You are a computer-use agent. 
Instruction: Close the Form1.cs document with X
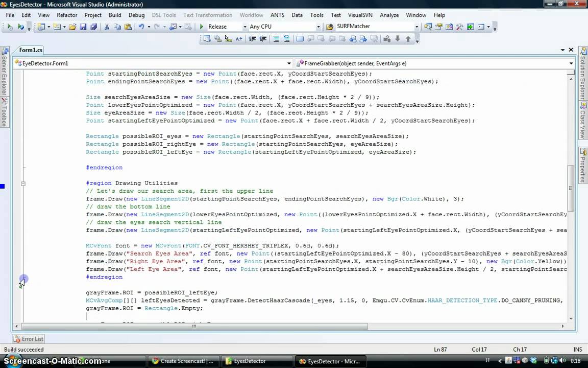pyautogui.click(x=571, y=50)
